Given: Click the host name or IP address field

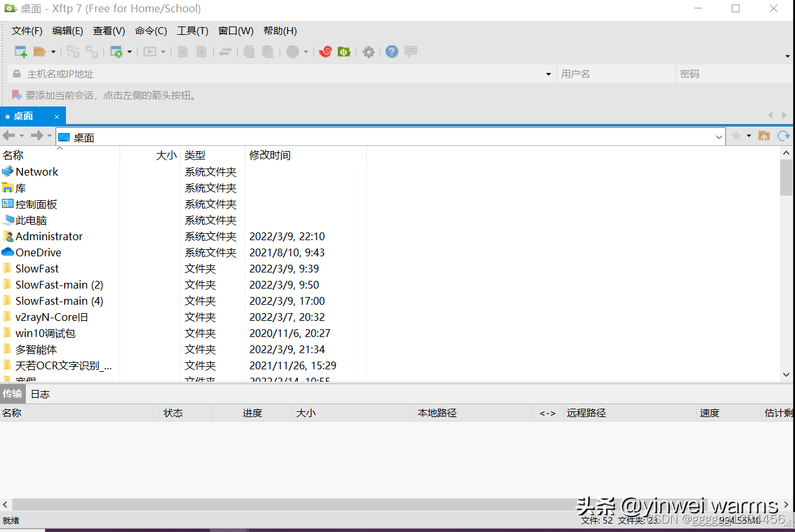Looking at the screenshot, I should 283,74.
